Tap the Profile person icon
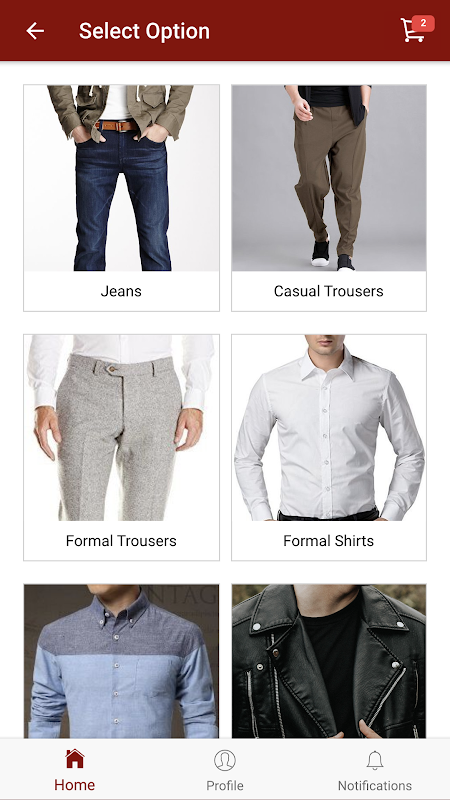Screen dimensions: 450x800 (224, 760)
